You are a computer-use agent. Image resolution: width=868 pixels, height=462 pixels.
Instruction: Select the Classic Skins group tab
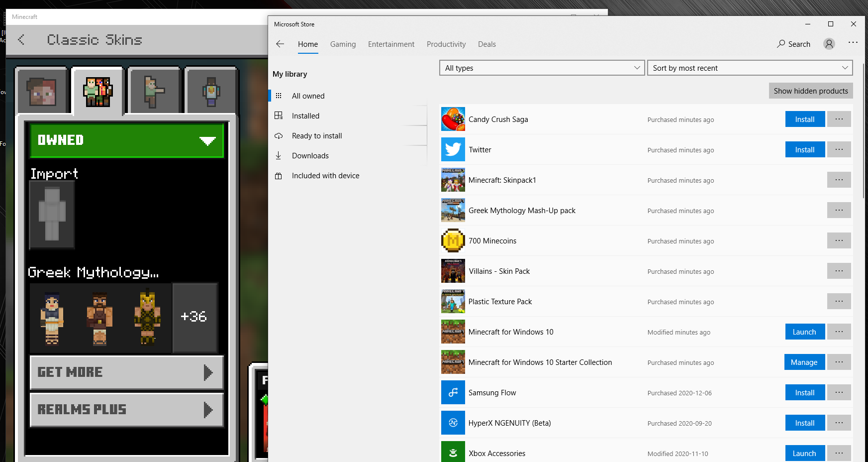(x=98, y=92)
